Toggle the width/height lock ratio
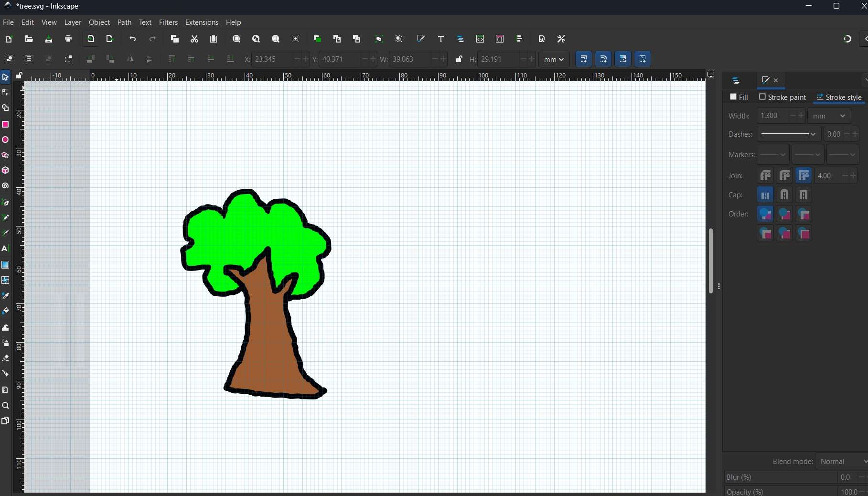868x496 pixels. (x=459, y=59)
